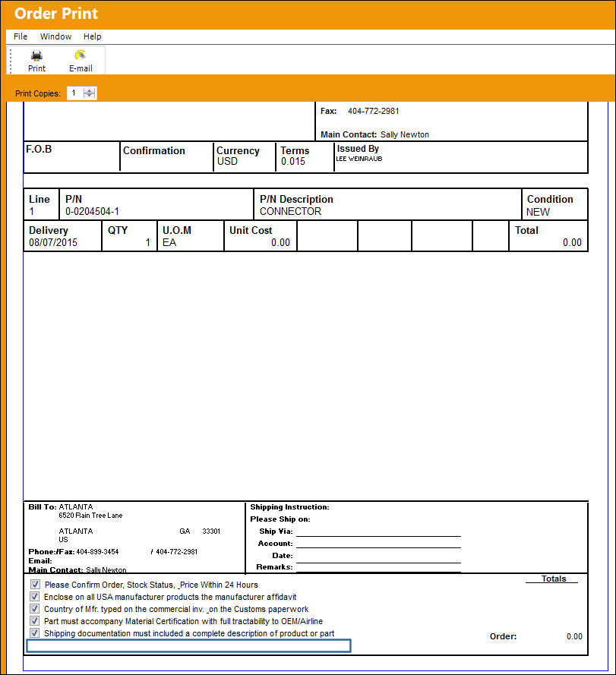Click the address 6520 Rain Tree Lane
Screen dimensions: 616x675
pyautogui.click(x=90, y=516)
